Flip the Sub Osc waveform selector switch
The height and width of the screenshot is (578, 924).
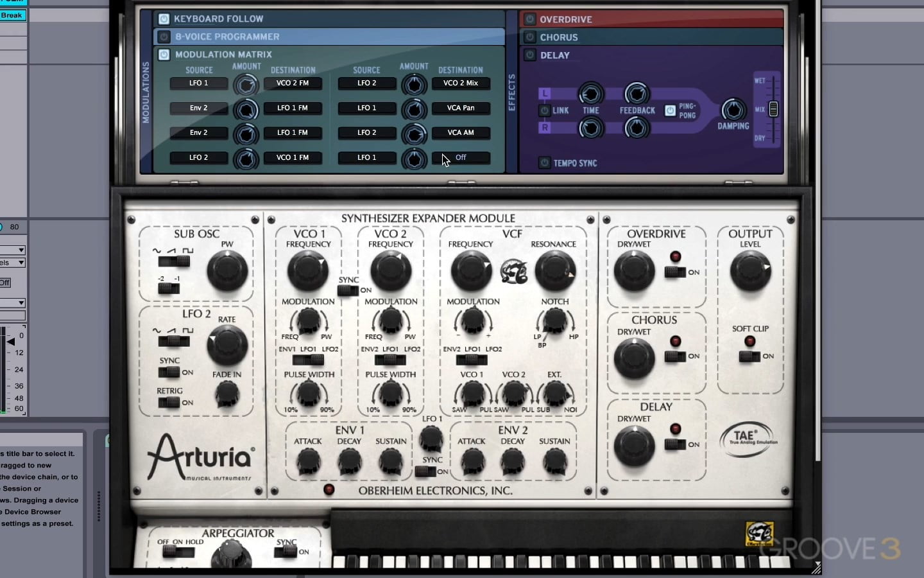(174, 261)
